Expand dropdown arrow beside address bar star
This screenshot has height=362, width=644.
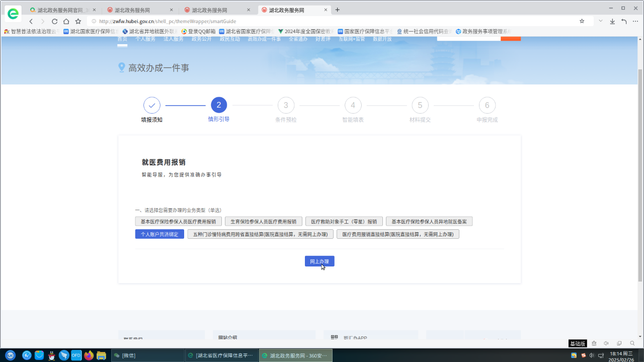(x=600, y=21)
